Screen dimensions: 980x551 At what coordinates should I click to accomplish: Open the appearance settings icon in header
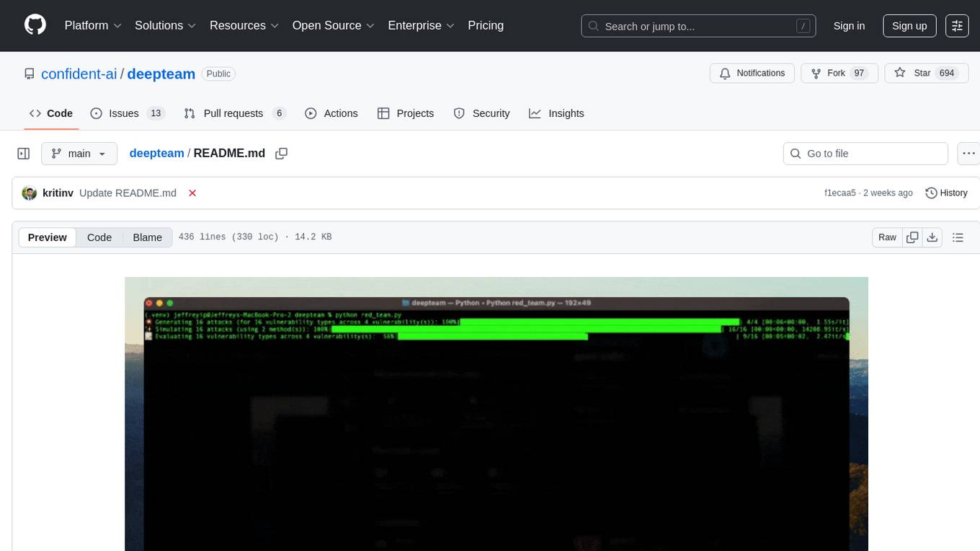957,26
